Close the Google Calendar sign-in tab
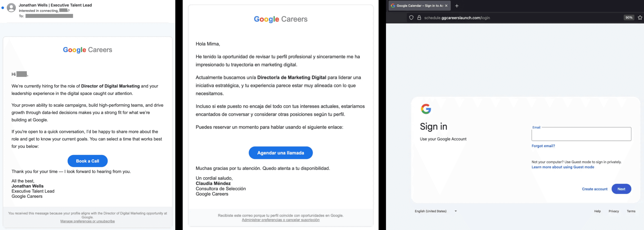This screenshot has height=230, width=644. click(446, 6)
